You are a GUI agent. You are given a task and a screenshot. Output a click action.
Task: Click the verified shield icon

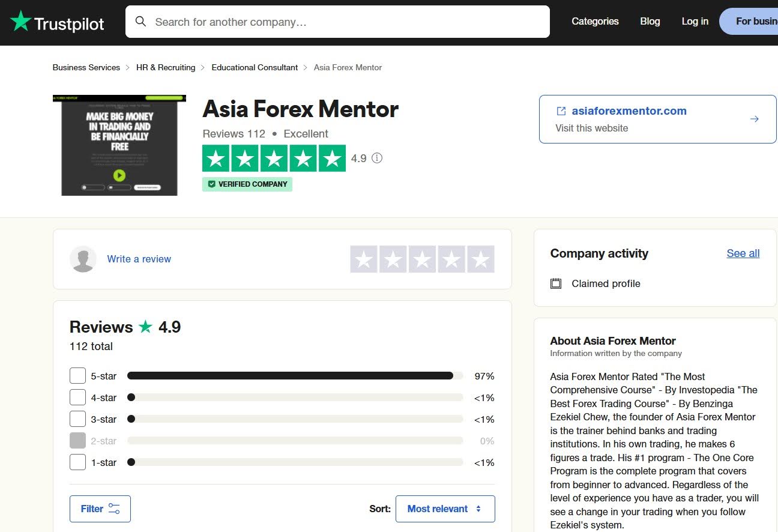211,184
